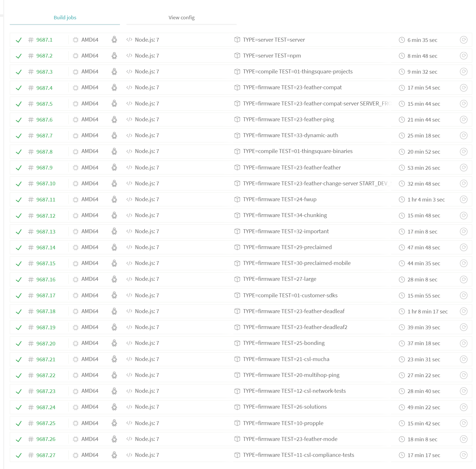The width and height of the screenshot is (476, 469).
Task: Restart the 23-feather-compat job 9687.4
Action: point(464,88)
